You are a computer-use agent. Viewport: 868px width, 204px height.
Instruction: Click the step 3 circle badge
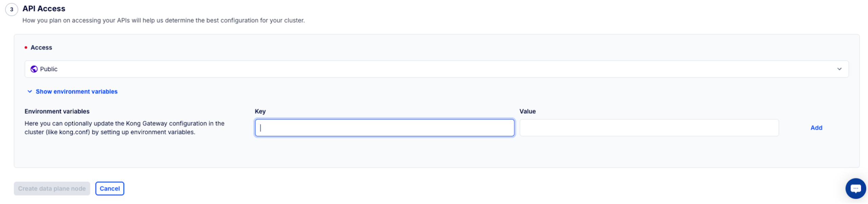point(12,9)
